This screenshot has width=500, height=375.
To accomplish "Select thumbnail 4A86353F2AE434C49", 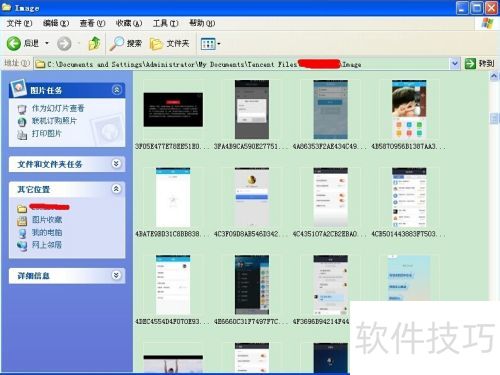I will coord(330,109).
